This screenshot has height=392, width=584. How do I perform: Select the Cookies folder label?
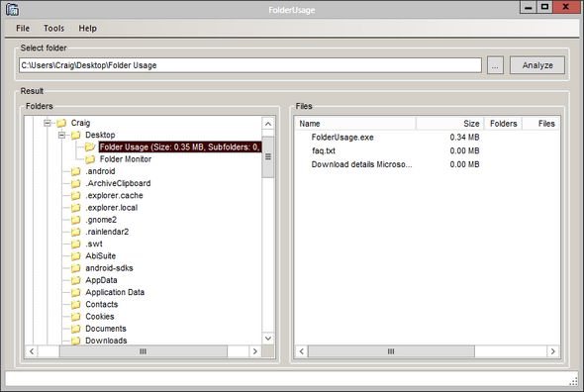[x=100, y=317]
